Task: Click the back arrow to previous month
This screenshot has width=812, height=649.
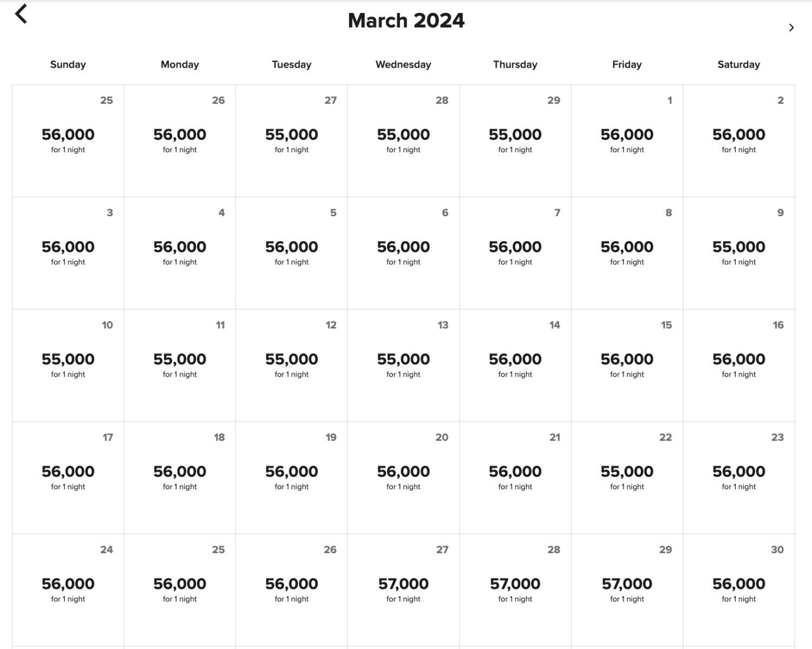Action: (x=21, y=15)
